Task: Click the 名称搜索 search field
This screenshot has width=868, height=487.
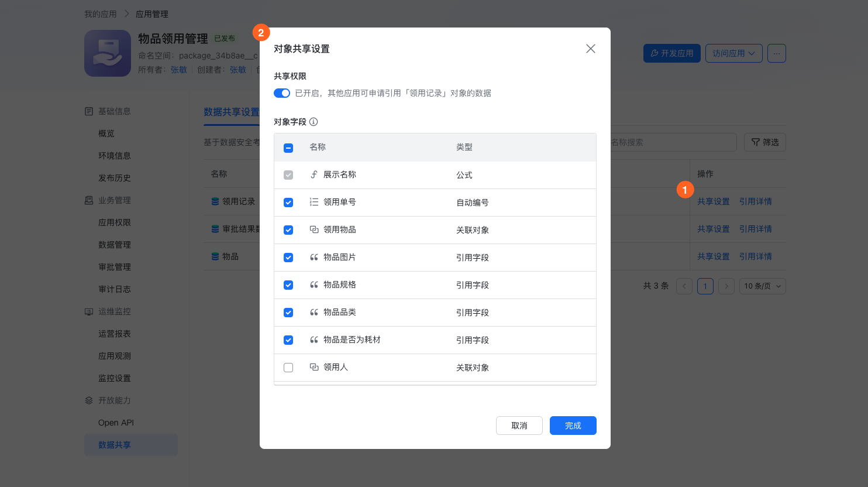Action: [x=673, y=142]
